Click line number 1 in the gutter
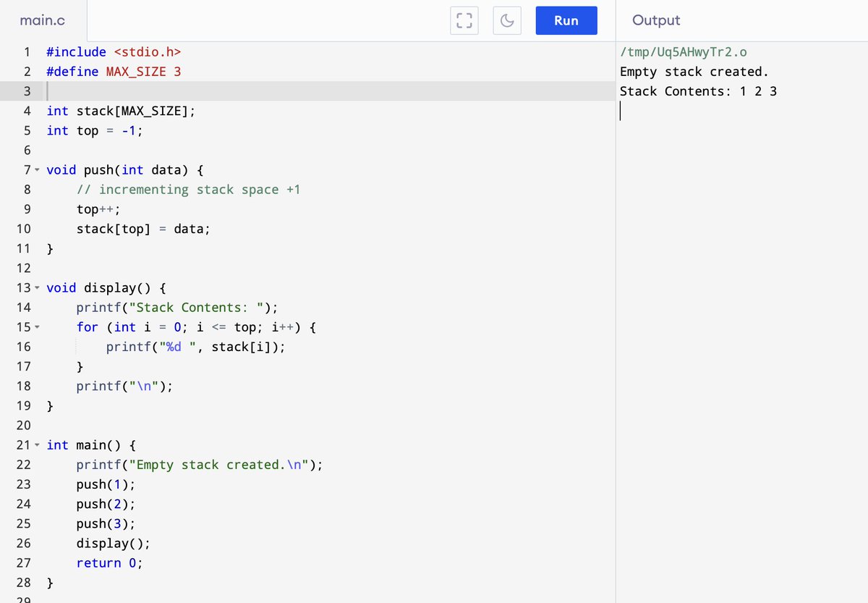The image size is (868, 603). point(27,51)
